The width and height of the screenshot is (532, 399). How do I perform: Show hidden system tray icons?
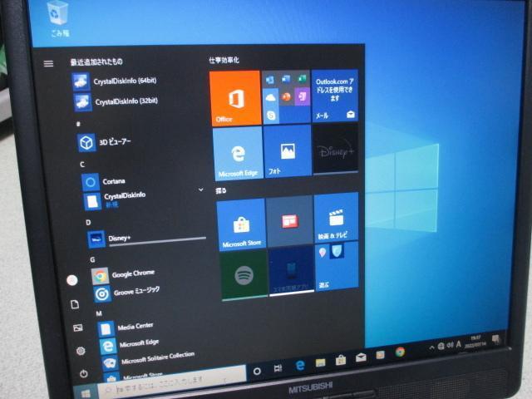point(431,347)
